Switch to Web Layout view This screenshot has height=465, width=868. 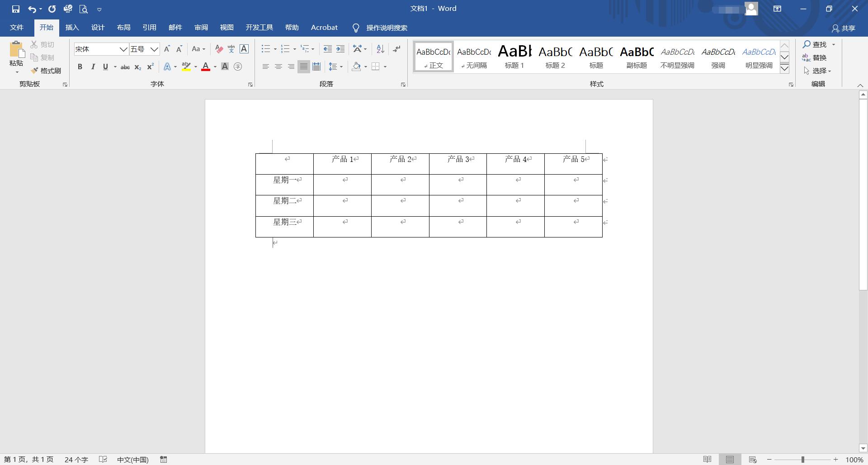pos(753,460)
